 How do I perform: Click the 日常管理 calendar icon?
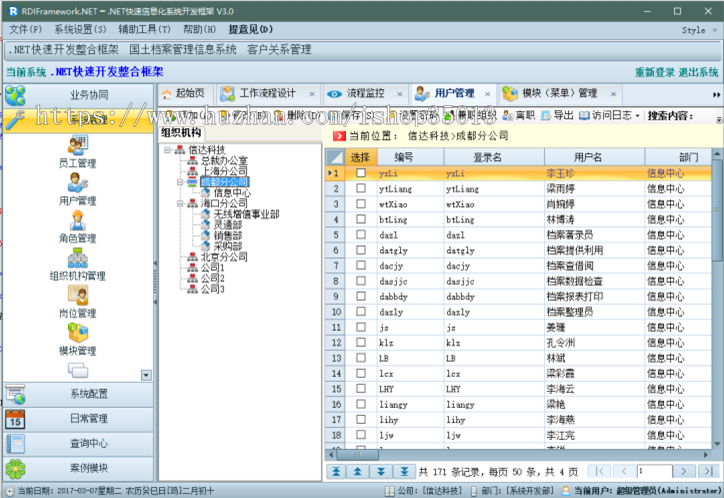click(15, 419)
